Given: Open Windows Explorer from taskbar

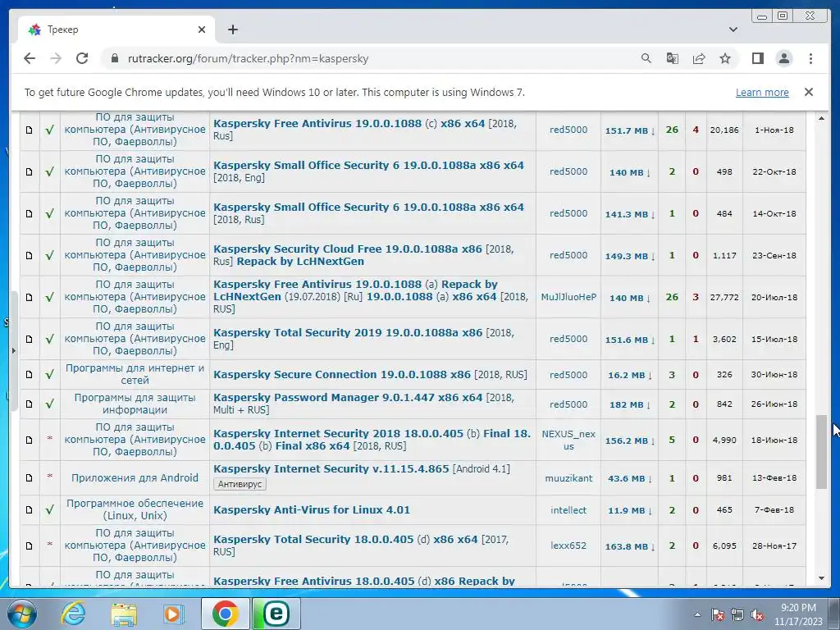Looking at the screenshot, I should point(124,614).
